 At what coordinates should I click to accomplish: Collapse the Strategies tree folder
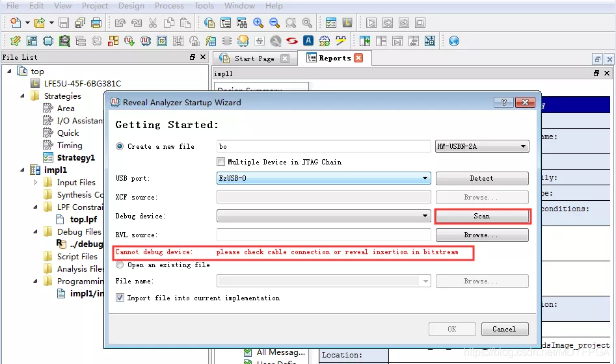(22, 96)
